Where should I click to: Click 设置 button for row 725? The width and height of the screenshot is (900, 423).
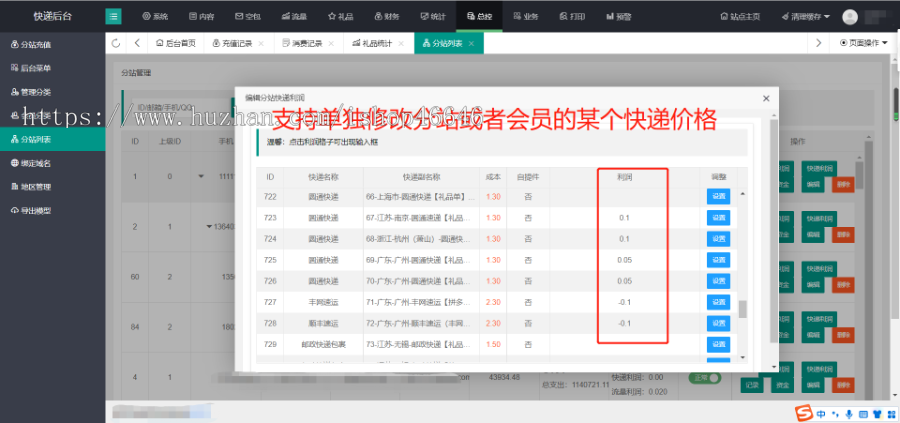click(x=718, y=260)
